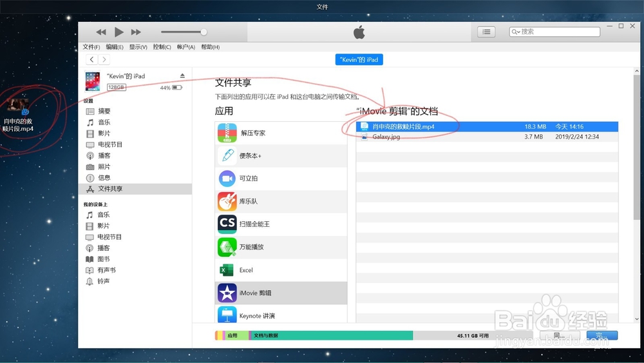644x363 pixels.
Task: Click the 2019/2/24 12:34 date cell
Action: pos(577,137)
